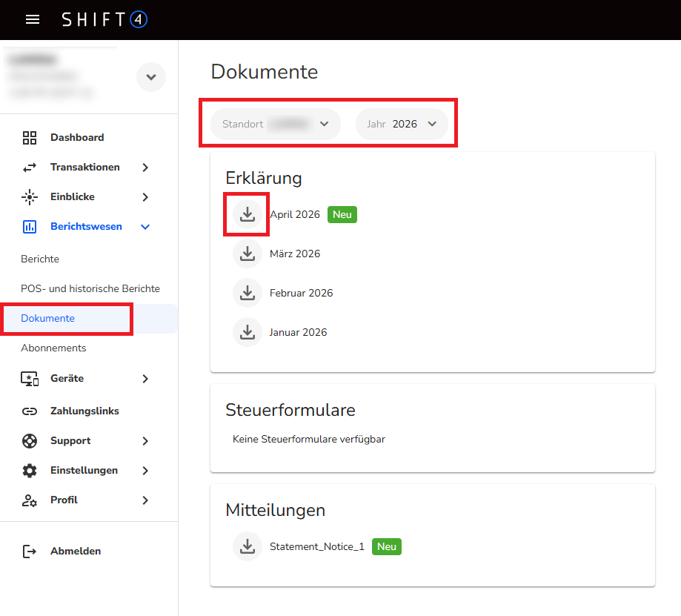Click the Shift4 logo

[x=104, y=19]
